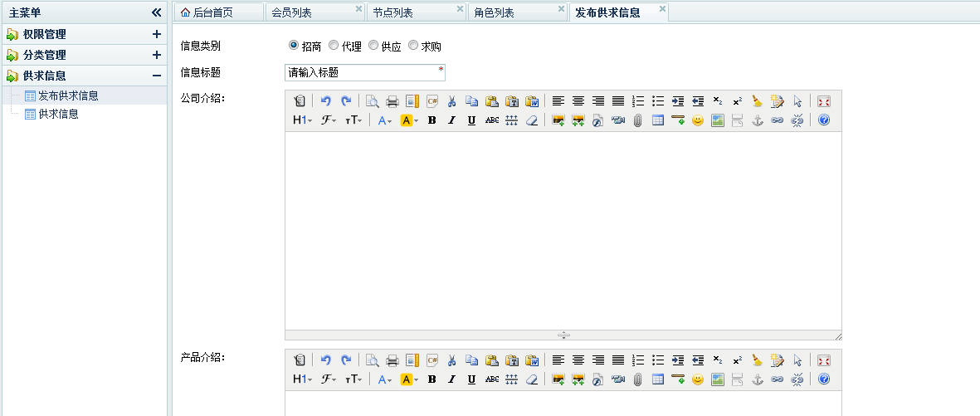
Task: Toggle bold in the 公司介绍 editor toolbar
Action: click(431, 120)
